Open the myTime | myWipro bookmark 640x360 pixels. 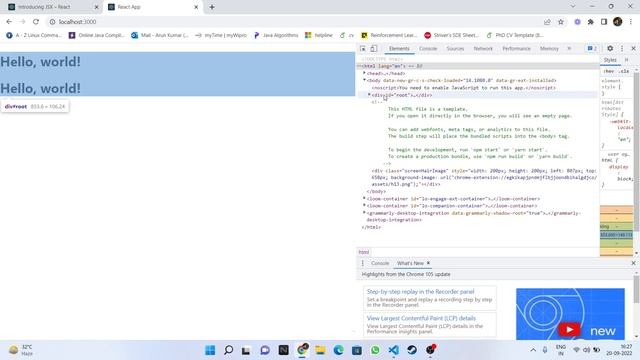(x=221, y=35)
